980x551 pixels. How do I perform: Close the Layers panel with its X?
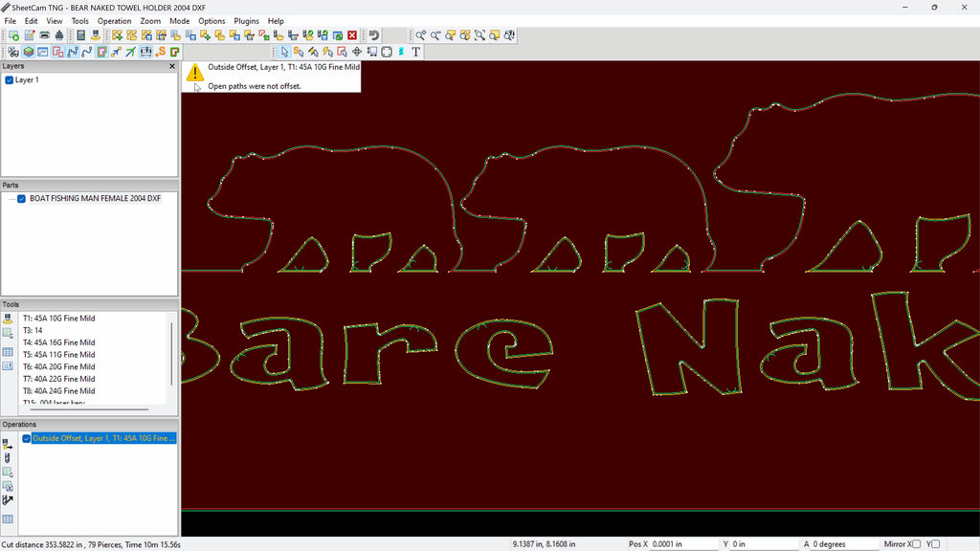pos(172,66)
